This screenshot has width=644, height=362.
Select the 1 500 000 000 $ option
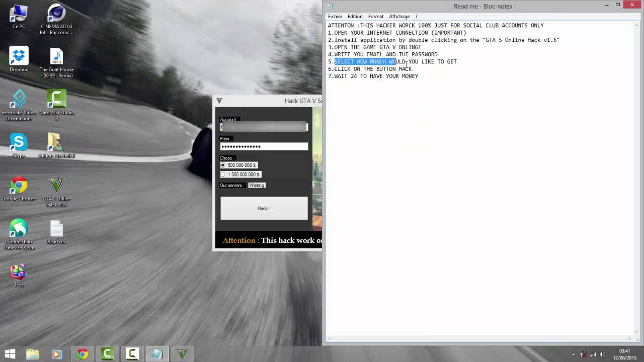240,174
